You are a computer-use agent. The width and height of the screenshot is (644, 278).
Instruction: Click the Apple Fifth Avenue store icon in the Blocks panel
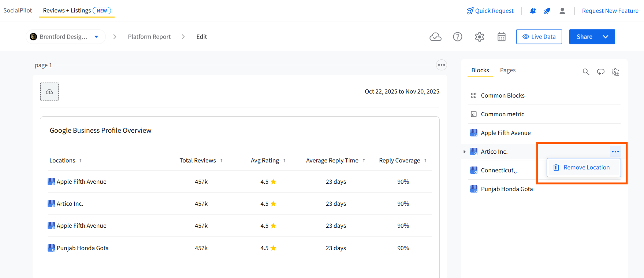[x=474, y=133]
